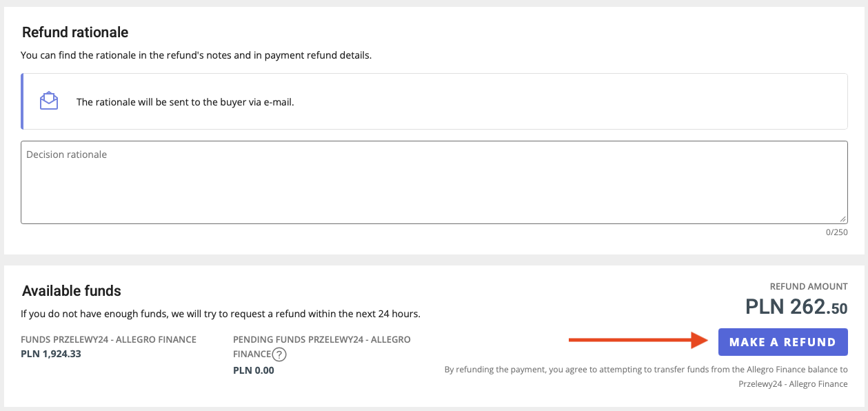Click the red arrow pointing to refund button
The width and height of the screenshot is (868, 411).
638,340
